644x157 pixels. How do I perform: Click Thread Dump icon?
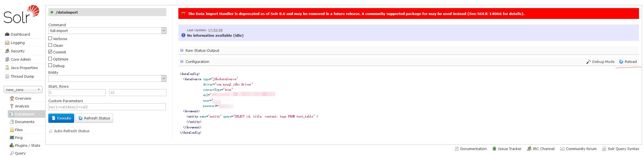(x=7, y=76)
